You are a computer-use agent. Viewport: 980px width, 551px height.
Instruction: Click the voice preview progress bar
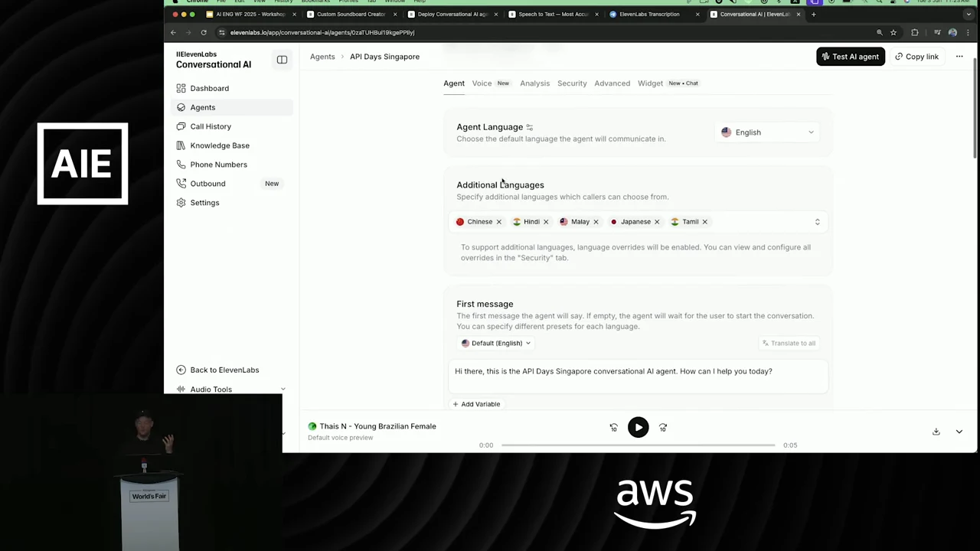(x=638, y=445)
